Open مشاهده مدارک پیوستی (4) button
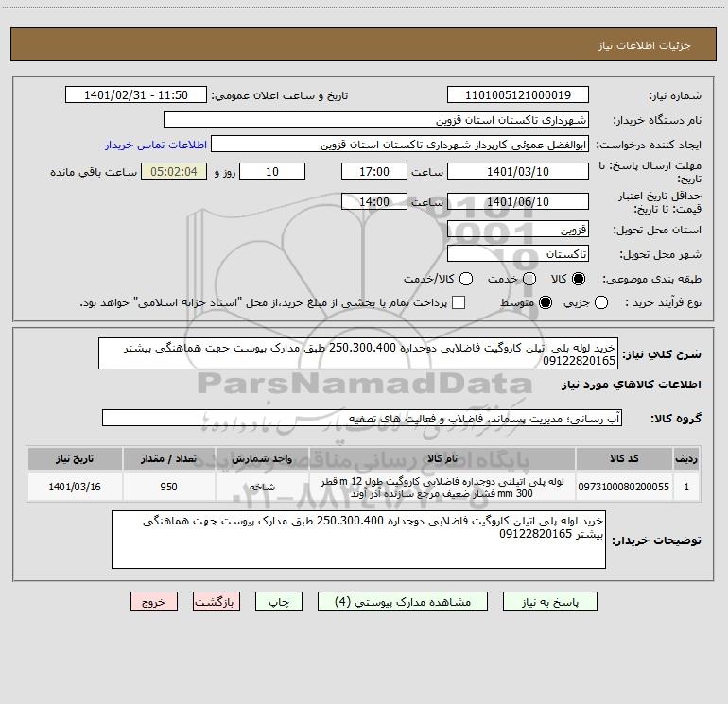This screenshot has width=728, height=704. (x=403, y=602)
